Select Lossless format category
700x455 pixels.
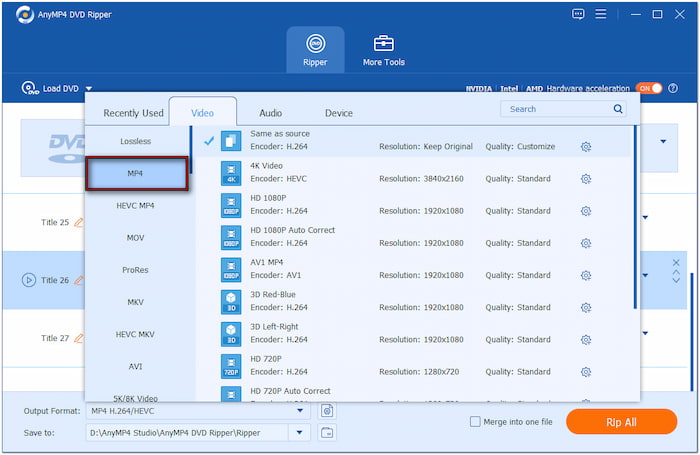point(136,141)
